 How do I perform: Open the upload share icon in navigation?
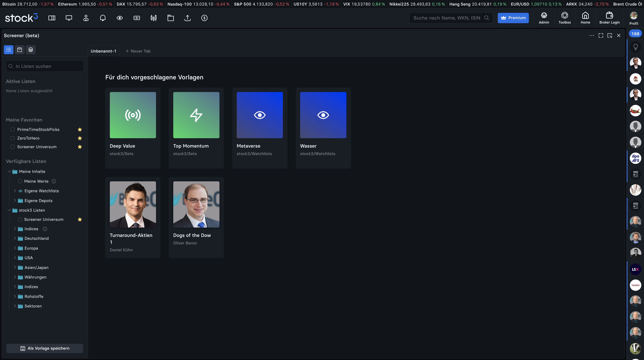point(187,18)
